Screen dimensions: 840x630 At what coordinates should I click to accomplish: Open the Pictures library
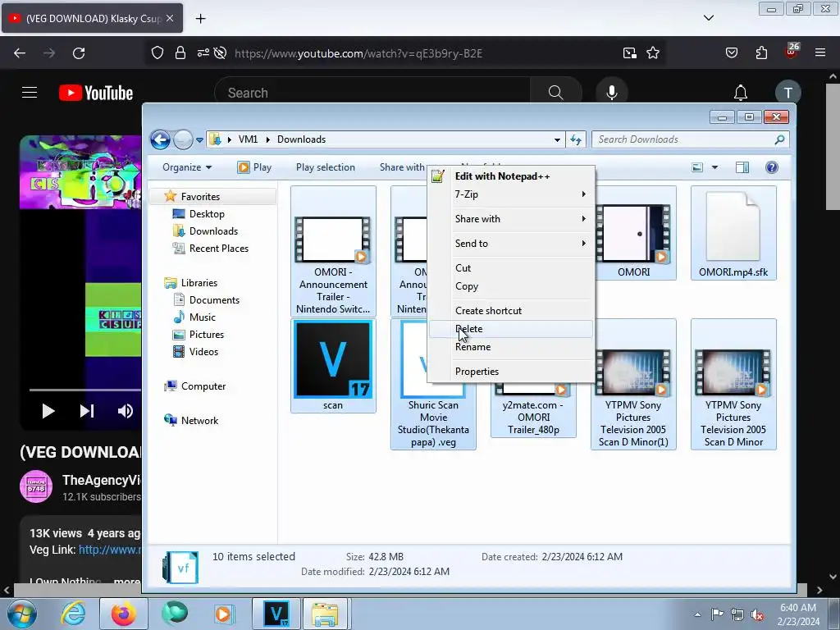point(206,335)
